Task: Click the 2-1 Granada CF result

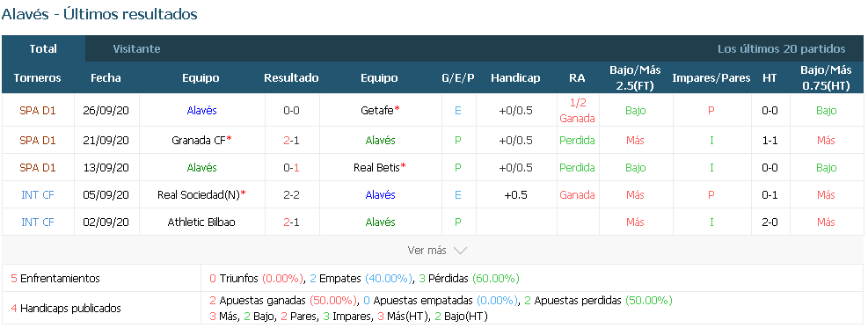Action: pos(291,140)
